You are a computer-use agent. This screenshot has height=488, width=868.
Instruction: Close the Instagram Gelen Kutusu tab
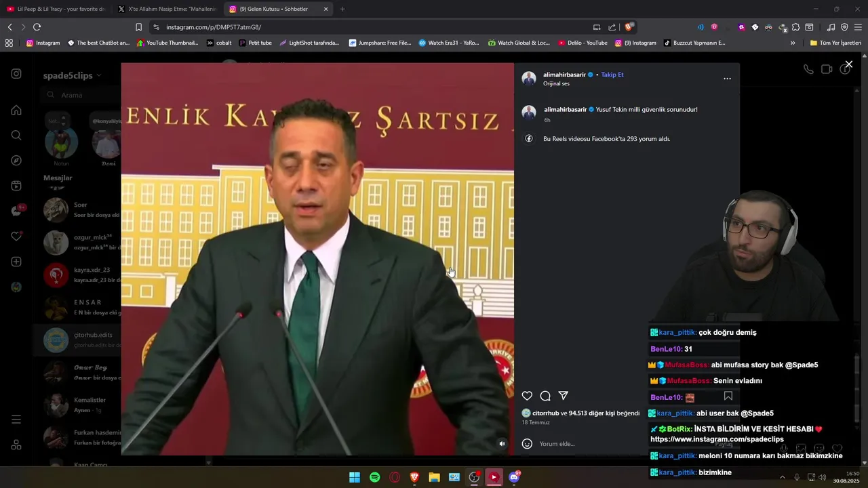pyautogui.click(x=325, y=9)
